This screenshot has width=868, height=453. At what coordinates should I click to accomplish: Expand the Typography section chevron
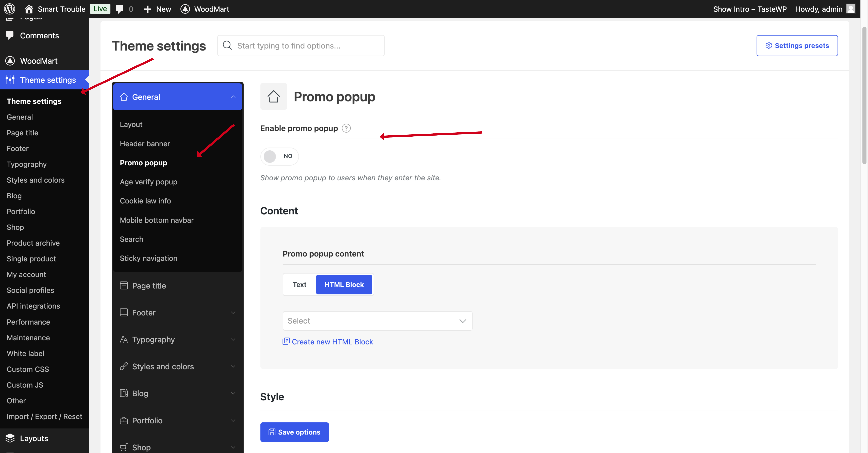click(x=233, y=339)
